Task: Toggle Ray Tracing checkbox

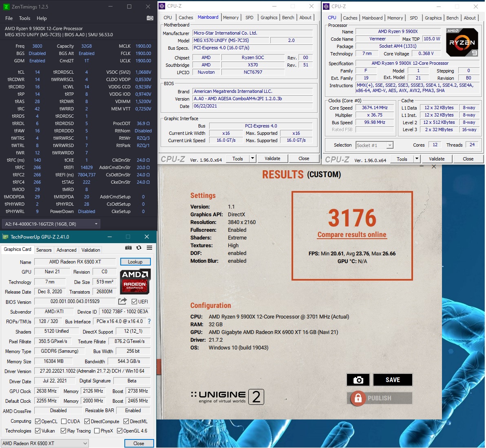Action: click(64, 430)
